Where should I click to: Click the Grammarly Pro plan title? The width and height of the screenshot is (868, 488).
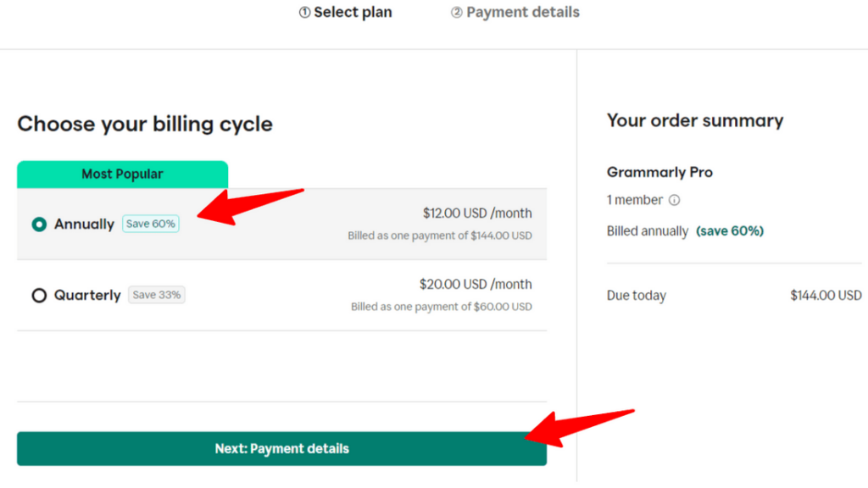pyautogui.click(x=659, y=172)
